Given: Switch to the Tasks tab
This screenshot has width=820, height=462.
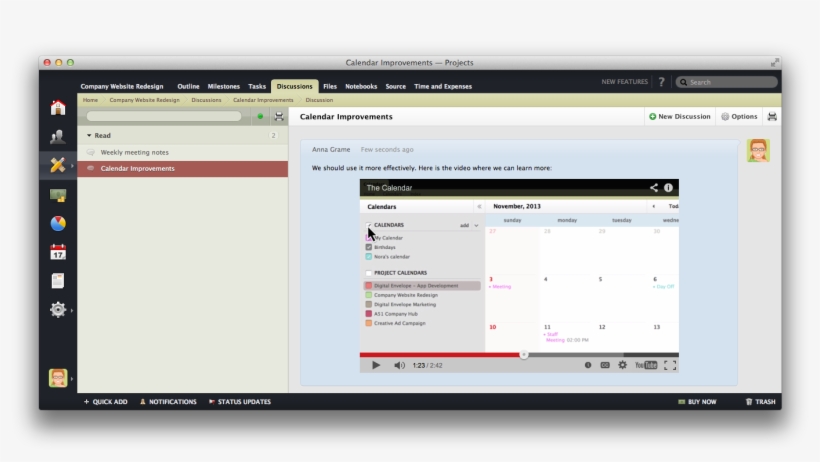Looking at the screenshot, I should (x=257, y=86).
